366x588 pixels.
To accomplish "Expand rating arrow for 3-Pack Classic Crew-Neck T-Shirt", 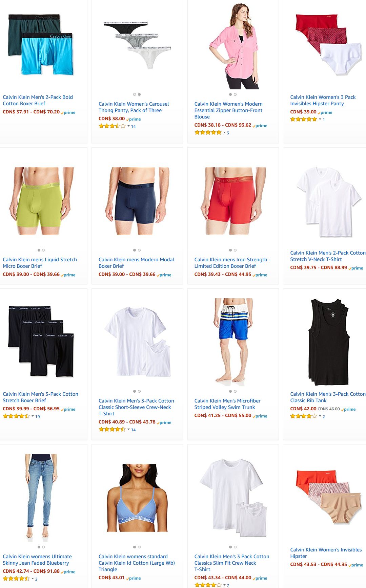I will coord(129,430).
